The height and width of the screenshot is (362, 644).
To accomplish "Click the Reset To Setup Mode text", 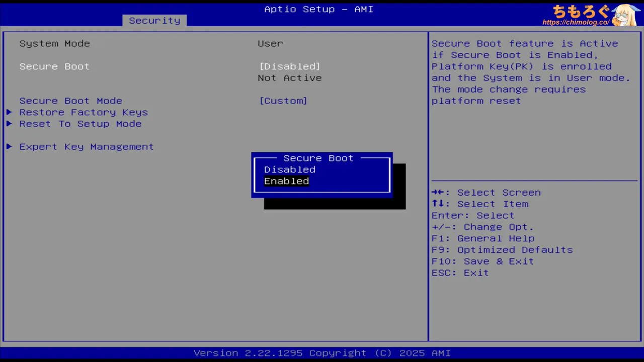I will tap(80, 124).
